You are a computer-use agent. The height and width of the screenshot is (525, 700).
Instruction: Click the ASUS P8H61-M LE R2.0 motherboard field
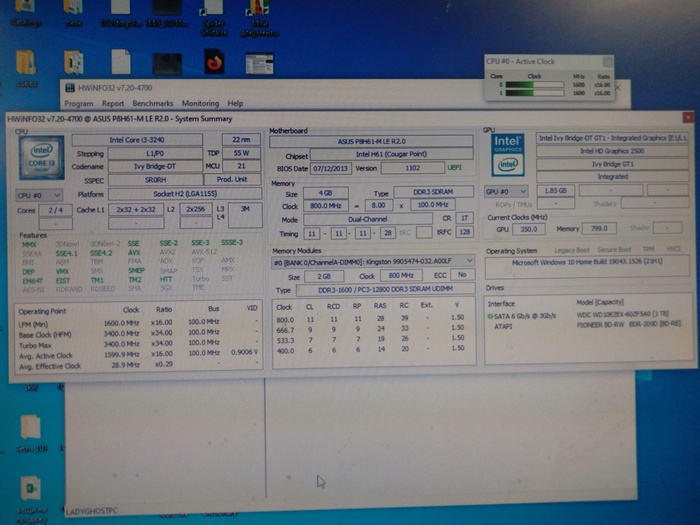371,141
